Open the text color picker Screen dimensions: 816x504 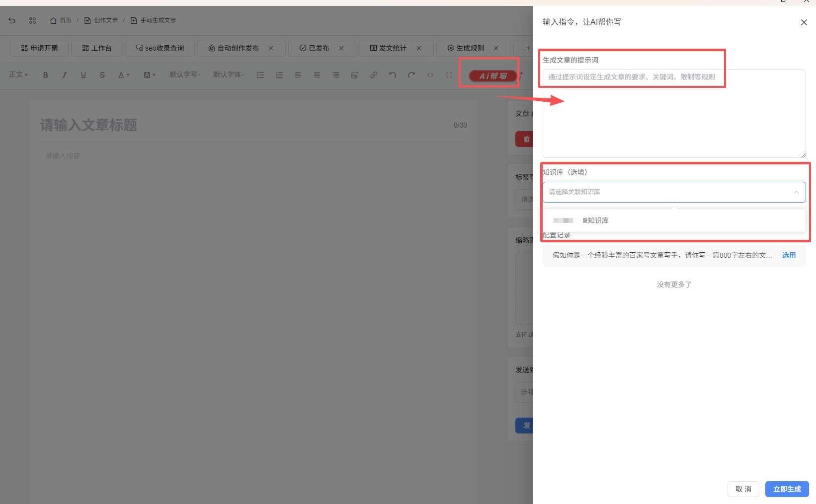123,75
